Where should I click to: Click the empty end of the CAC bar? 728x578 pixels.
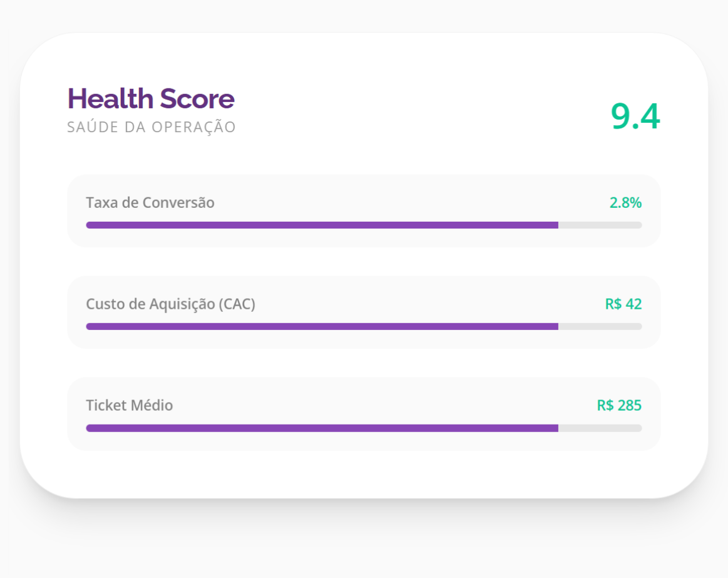600,326
